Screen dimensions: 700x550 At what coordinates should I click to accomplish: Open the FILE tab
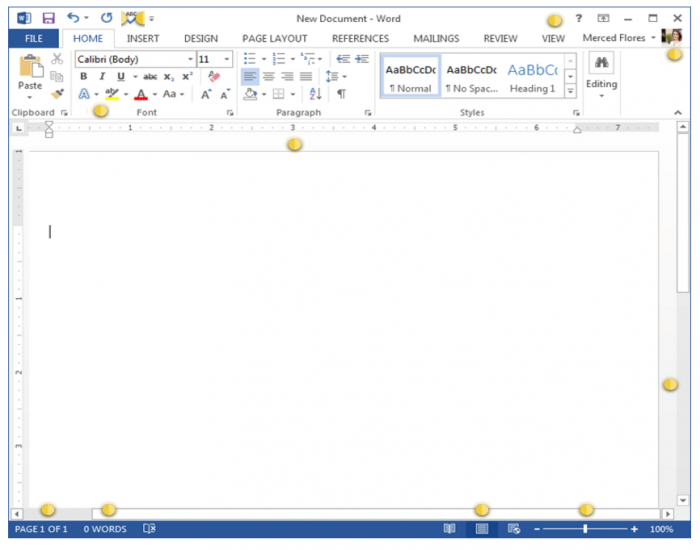coord(34,38)
